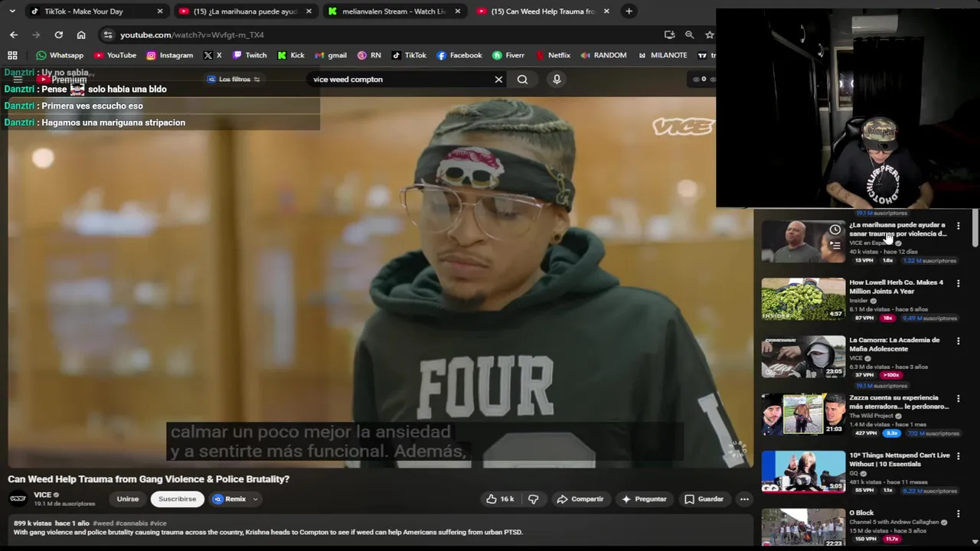Screen dimensions: 980x551
Task: Open the Facebook bookmark
Action: click(459, 55)
